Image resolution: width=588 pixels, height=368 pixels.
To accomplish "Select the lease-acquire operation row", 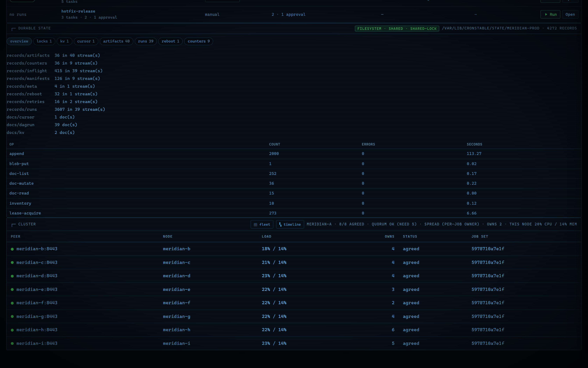I will coord(294,213).
